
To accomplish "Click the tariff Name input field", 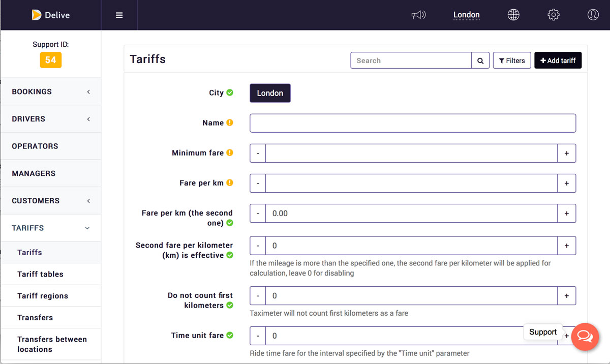I will click(413, 123).
